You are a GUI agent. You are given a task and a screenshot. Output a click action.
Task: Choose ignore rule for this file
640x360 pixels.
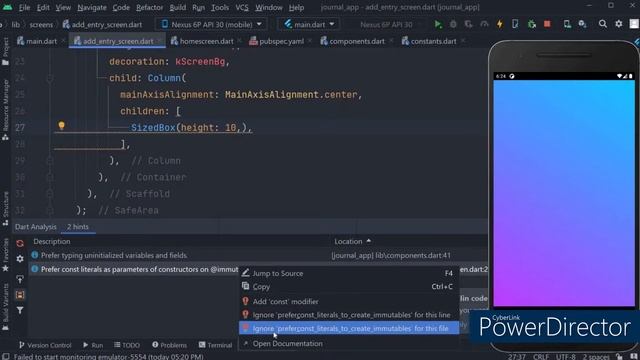pos(349,328)
